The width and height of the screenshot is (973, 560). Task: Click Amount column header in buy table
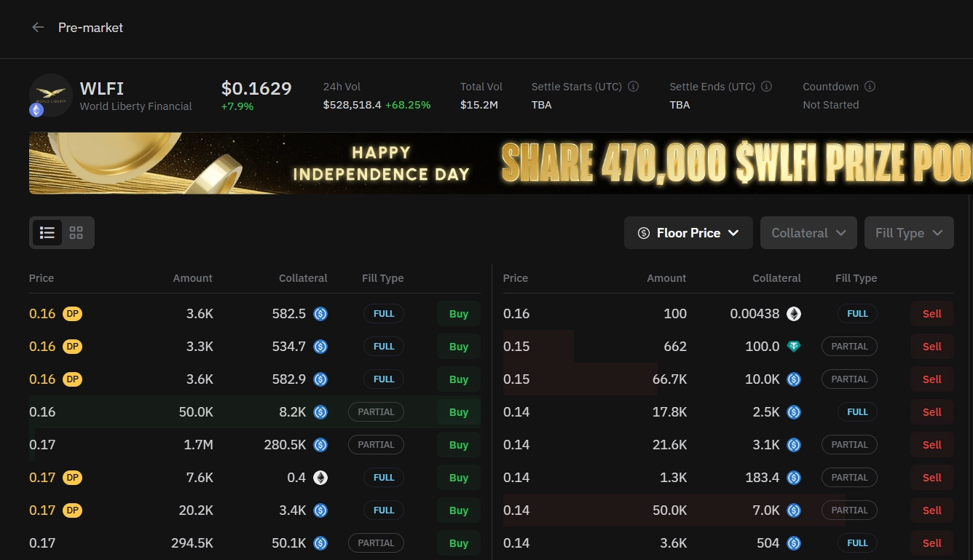pyautogui.click(x=192, y=278)
